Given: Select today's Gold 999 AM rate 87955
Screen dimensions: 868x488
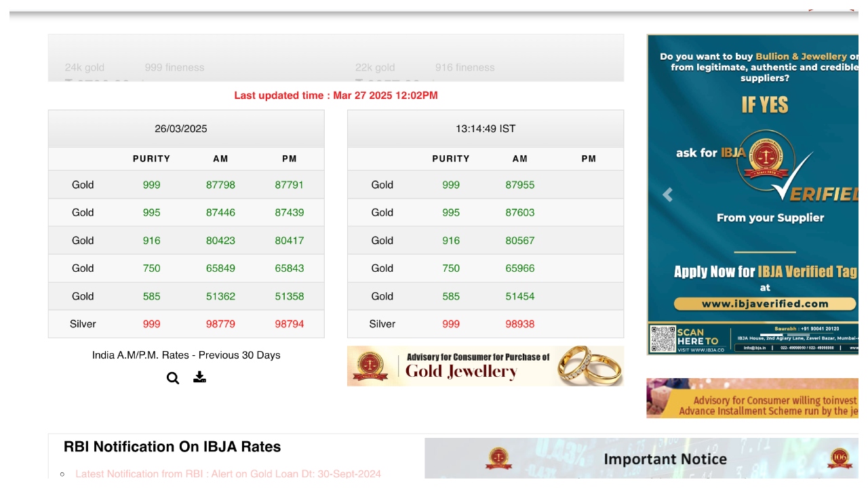Looking at the screenshot, I should click(520, 185).
